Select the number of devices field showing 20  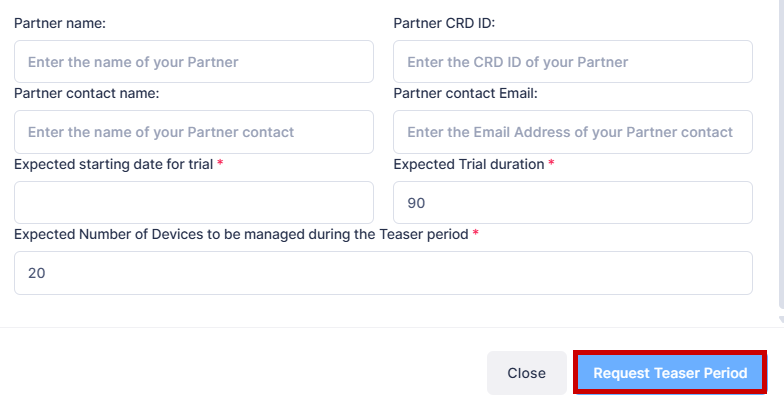[x=383, y=273]
